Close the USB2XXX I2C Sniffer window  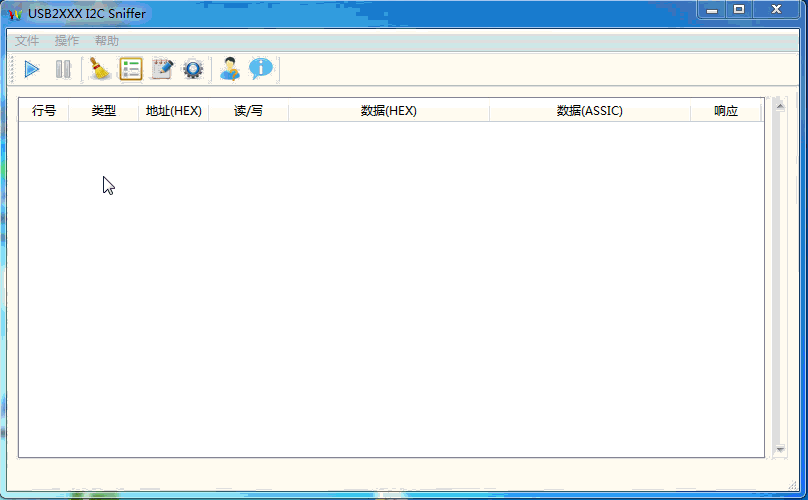(x=776, y=10)
